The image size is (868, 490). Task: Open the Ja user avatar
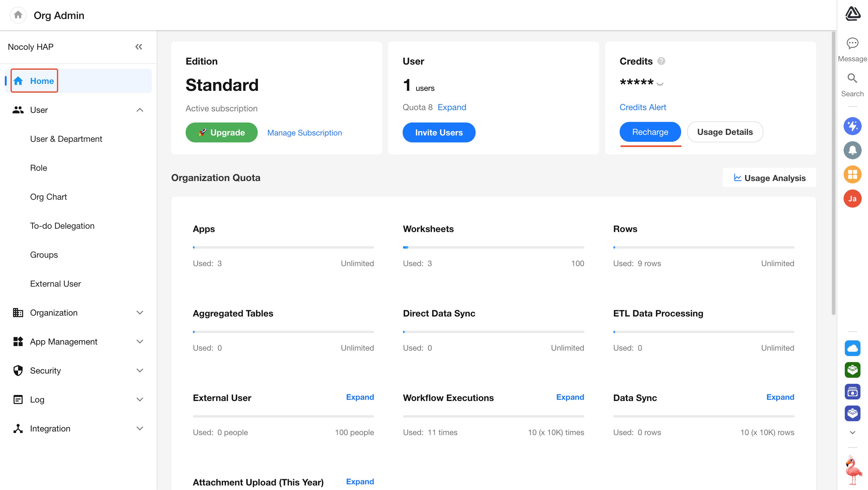click(x=852, y=199)
